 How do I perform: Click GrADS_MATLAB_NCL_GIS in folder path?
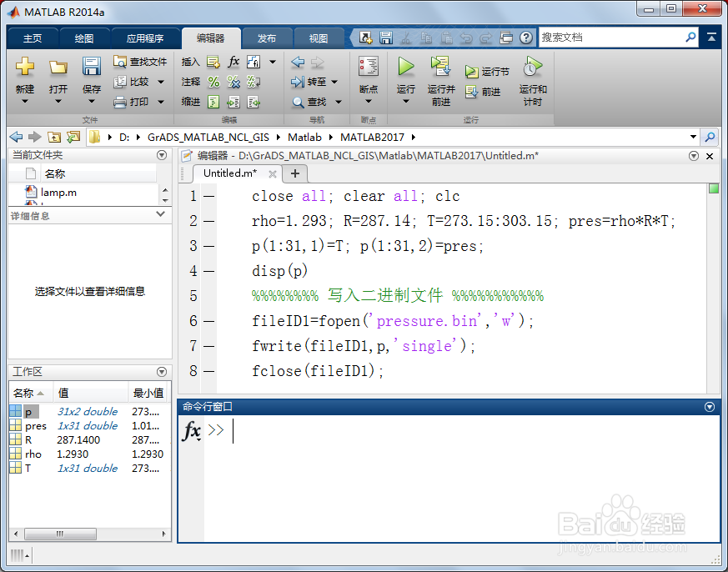(x=208, y=137)
